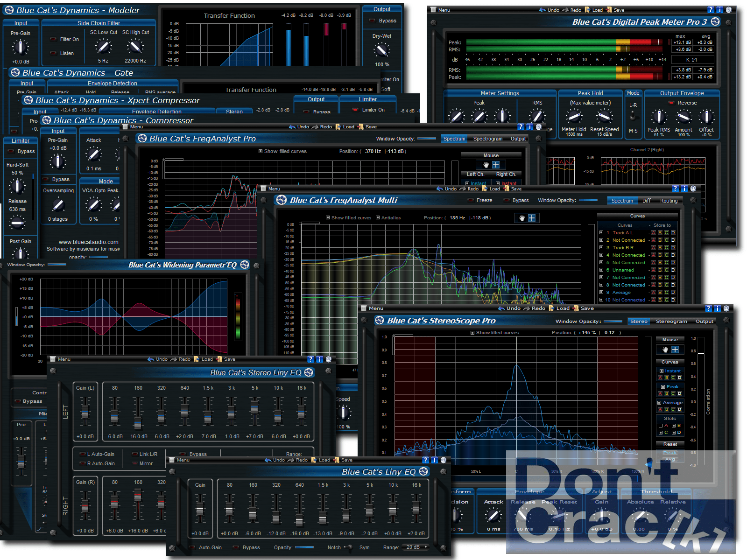Click Meter Hold knob in Peak Hold

coord(574,116)
